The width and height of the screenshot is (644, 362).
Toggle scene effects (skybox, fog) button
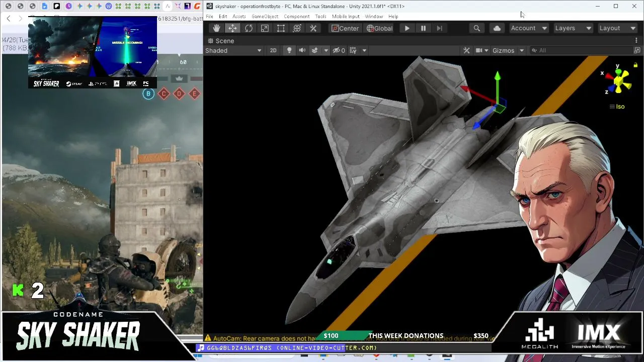pos(315,50)
